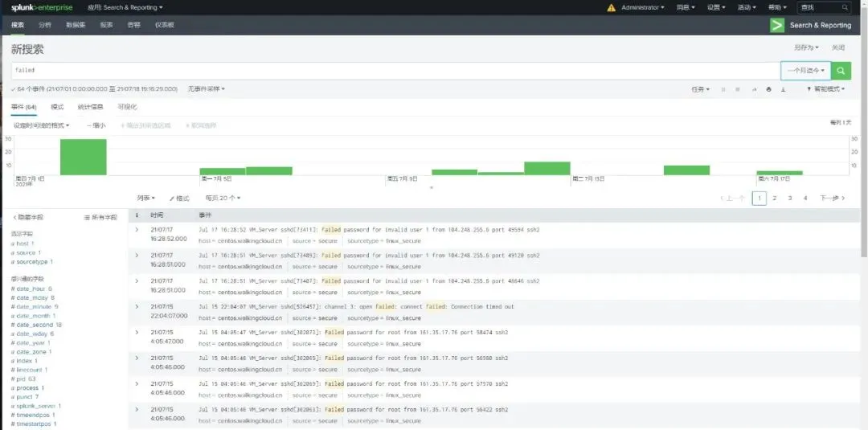This screenshot has width=868, height=430.
Task: Open the 一个月迄今 time range picker
Action: click(x=806, y=71)
